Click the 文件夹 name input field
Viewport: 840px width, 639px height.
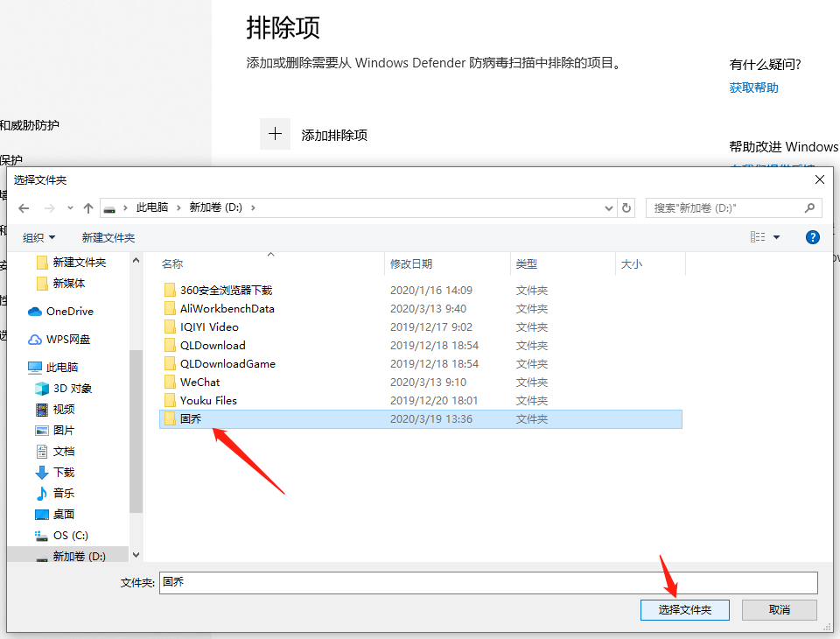click(487, 582)
